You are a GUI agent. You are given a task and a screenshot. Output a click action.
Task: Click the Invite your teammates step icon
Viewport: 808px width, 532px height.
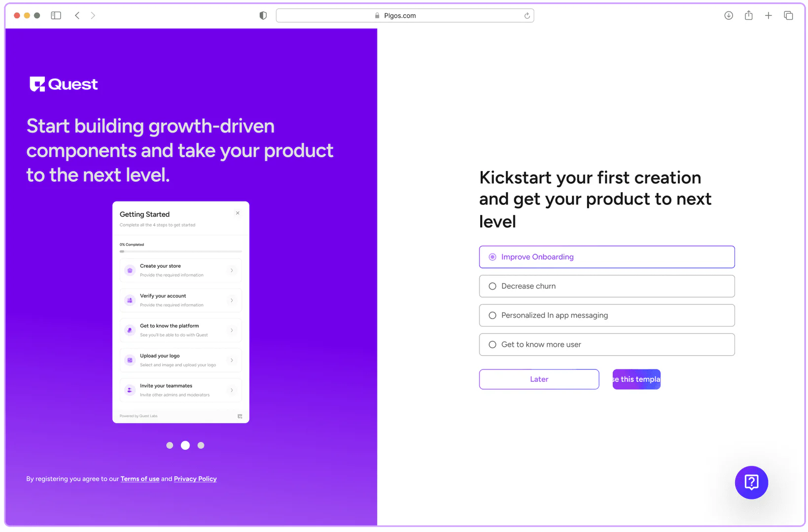click(x=129, y=390)
